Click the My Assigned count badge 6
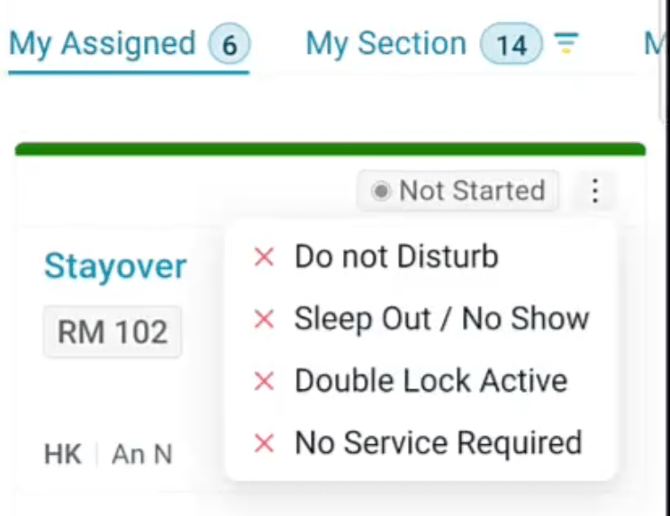 pos(229,45)
